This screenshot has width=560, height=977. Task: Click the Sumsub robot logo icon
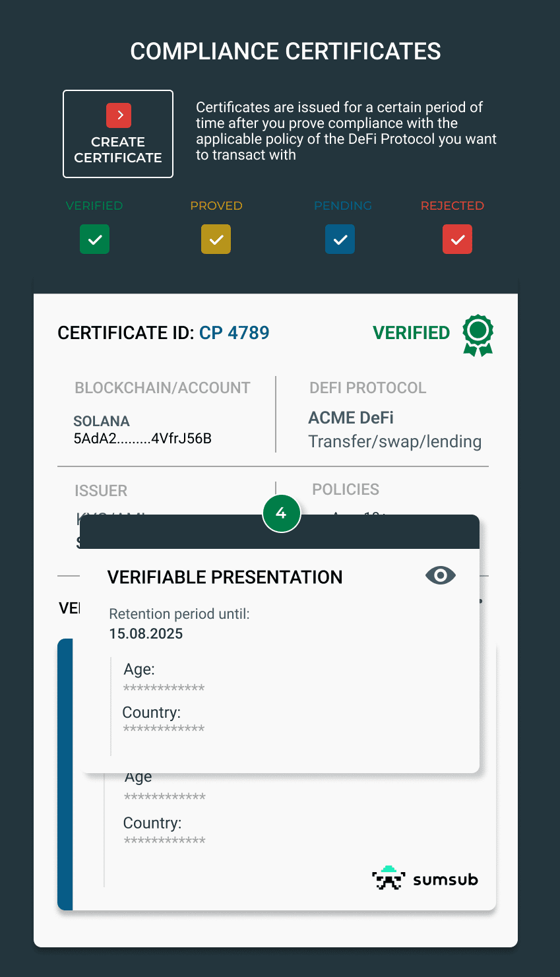click(x=389, y=878)
